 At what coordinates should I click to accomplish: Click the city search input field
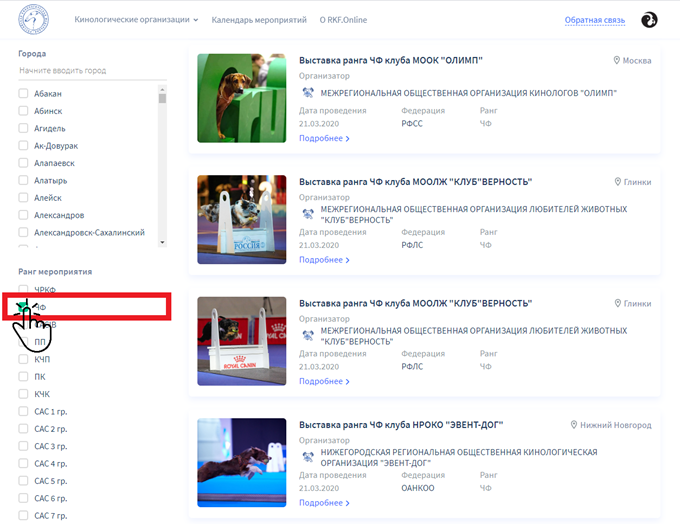point(90,71)
